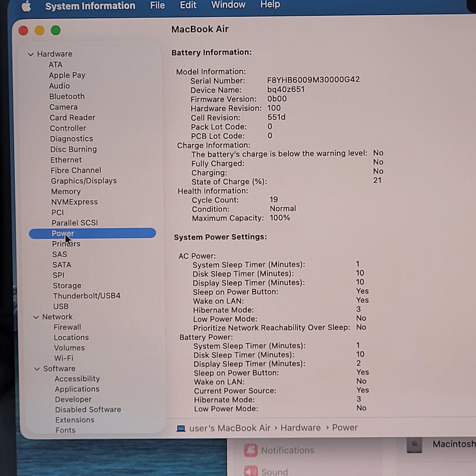Open Disabled Software under Software
The image size is (476, 476).
pos(88,409)
